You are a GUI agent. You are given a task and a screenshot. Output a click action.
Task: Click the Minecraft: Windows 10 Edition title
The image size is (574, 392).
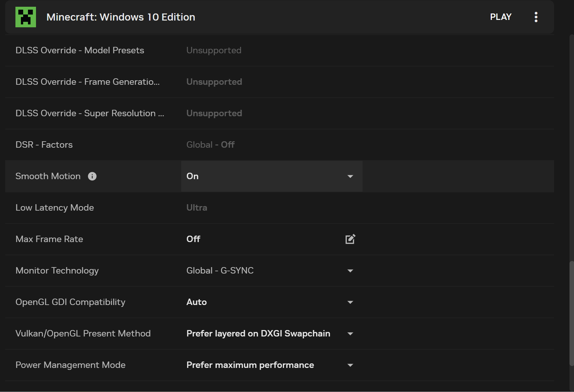tap(121, 17)
